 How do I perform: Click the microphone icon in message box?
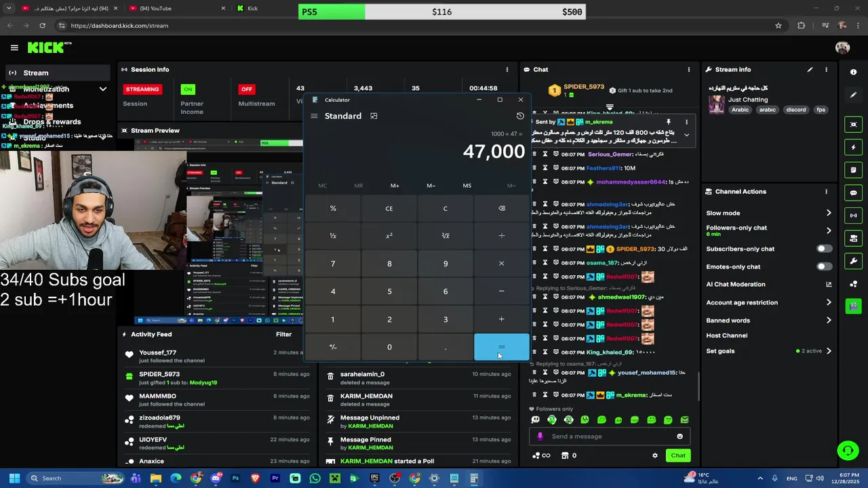pyautogui.click(x=540, y=436)
